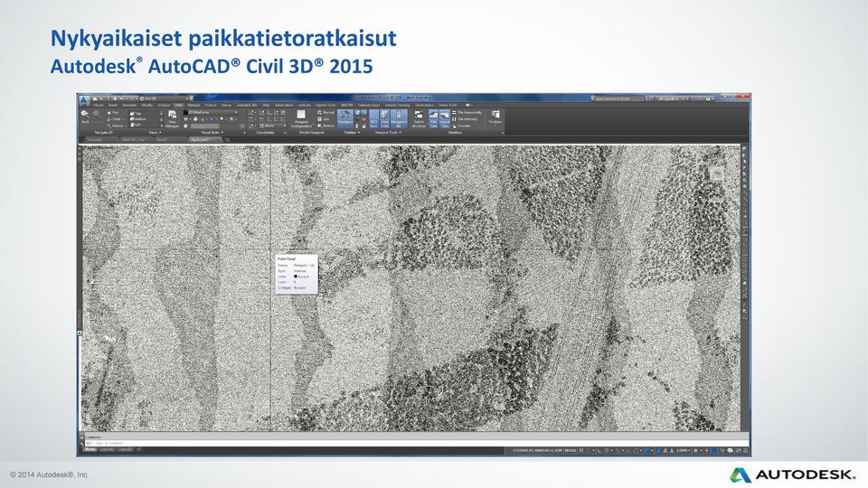Image resolution: width=868 pixels, height=488 pixels.
Task: Click Tile Vertically
Action: pos(465,119)
